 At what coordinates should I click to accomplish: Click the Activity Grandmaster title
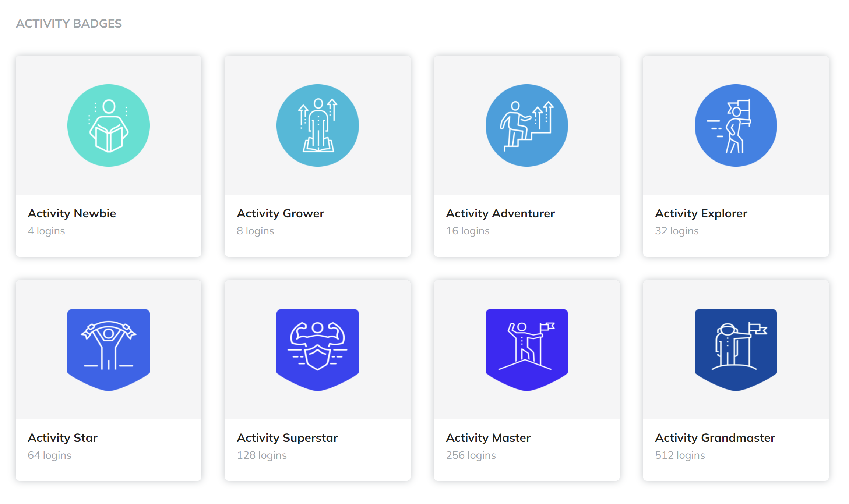point(715,438)
